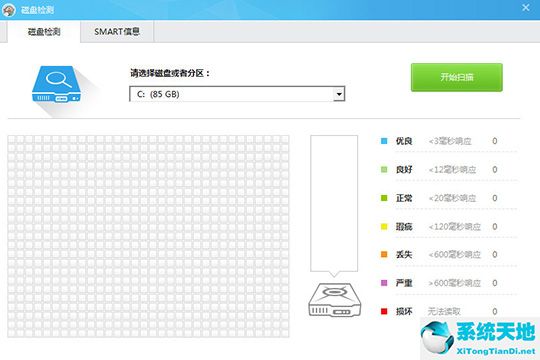Click the green 正常 color swatch
Viewport: 540px width, 360px height.
click(x=384, y=198)
